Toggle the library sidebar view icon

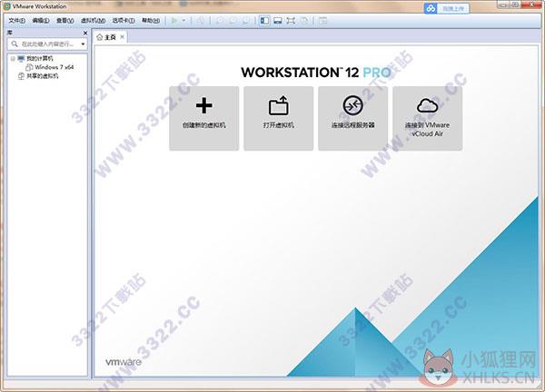264,21
